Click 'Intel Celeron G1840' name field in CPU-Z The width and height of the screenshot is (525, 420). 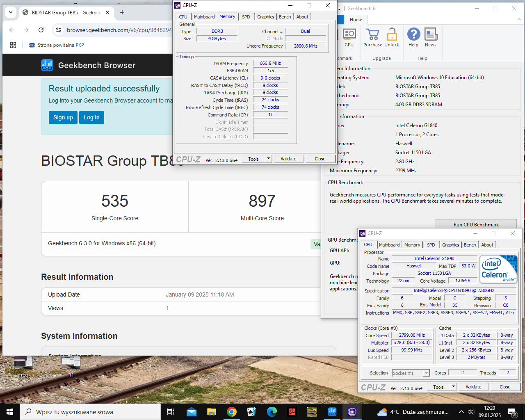(x=434, y=258)
